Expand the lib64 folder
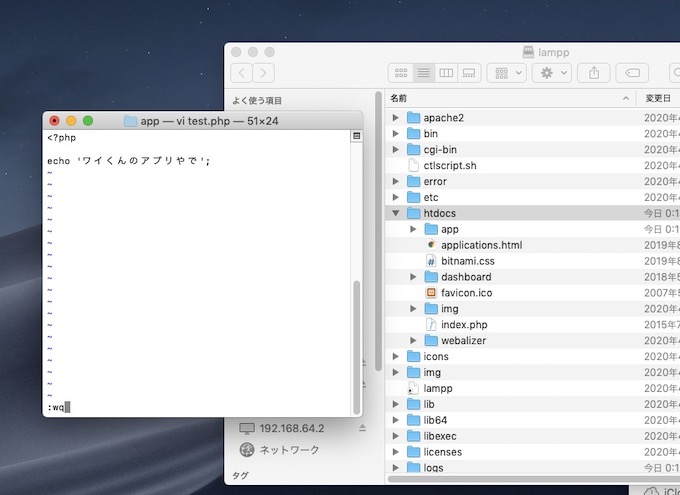The width and height of the screenshot is (680, 495). (x=396, y=420)
